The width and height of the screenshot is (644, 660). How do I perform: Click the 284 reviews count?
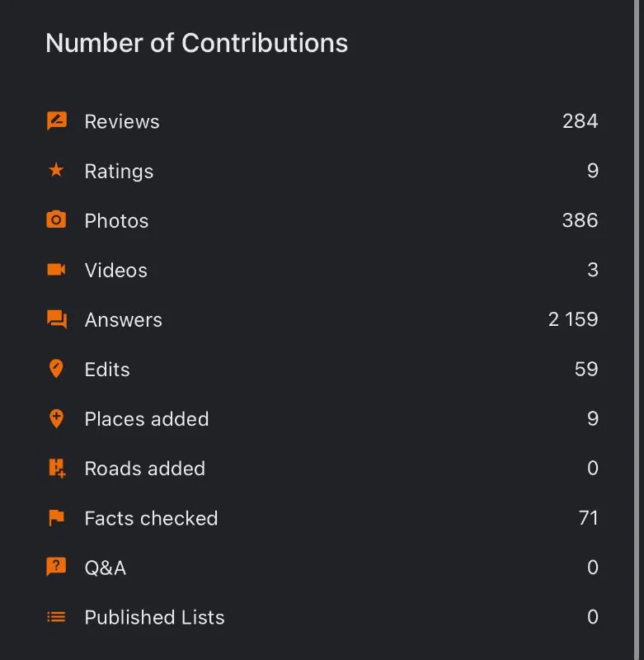coord(580,121)
